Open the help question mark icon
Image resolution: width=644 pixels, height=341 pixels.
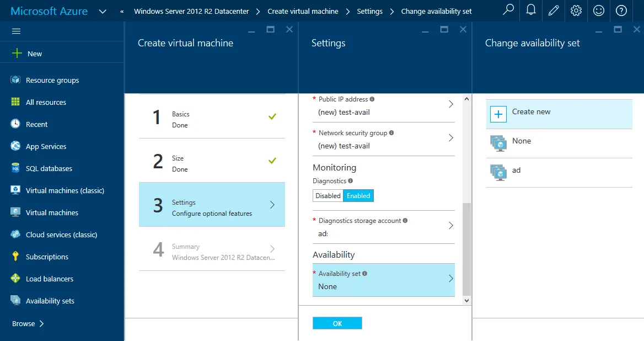point(621,10)
